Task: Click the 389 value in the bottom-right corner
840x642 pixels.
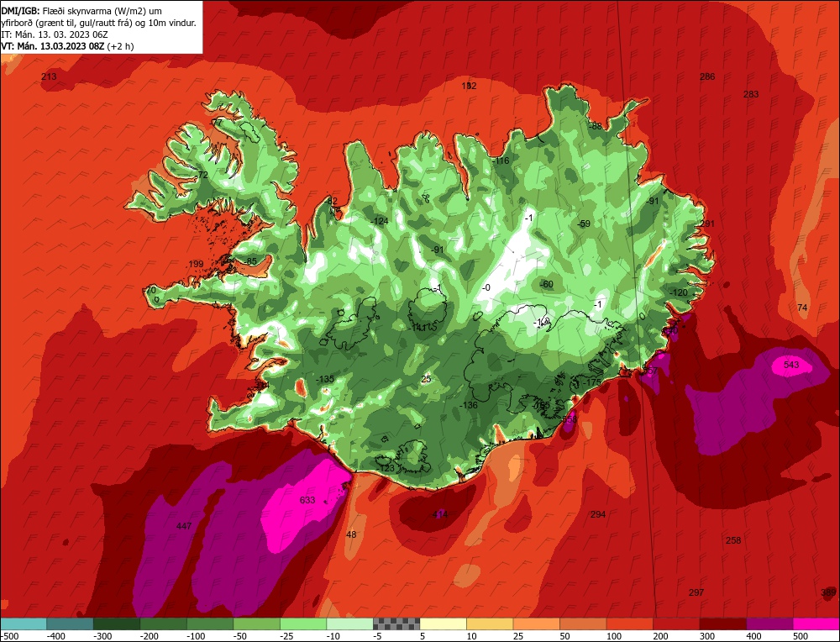Action: coord(828,592)
